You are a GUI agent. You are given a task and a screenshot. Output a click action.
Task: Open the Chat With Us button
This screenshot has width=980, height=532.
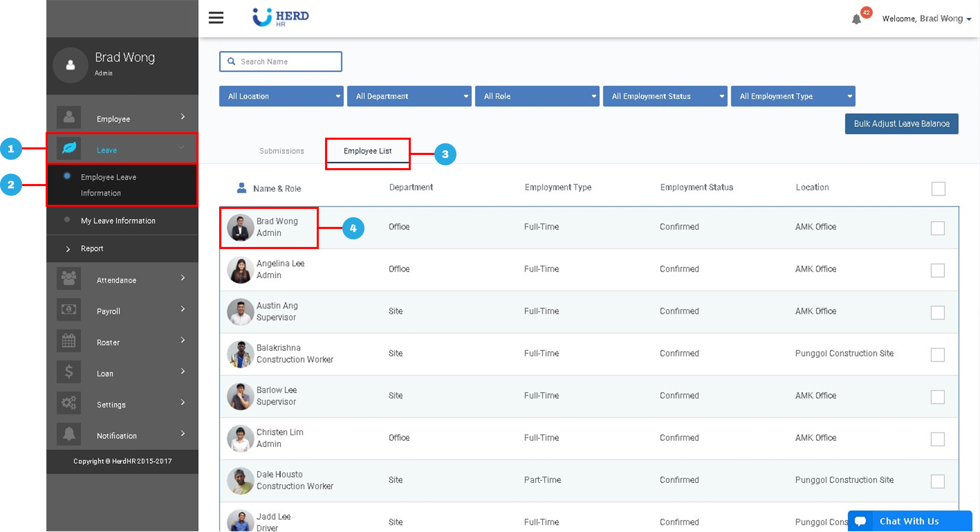tap(909, 521)
